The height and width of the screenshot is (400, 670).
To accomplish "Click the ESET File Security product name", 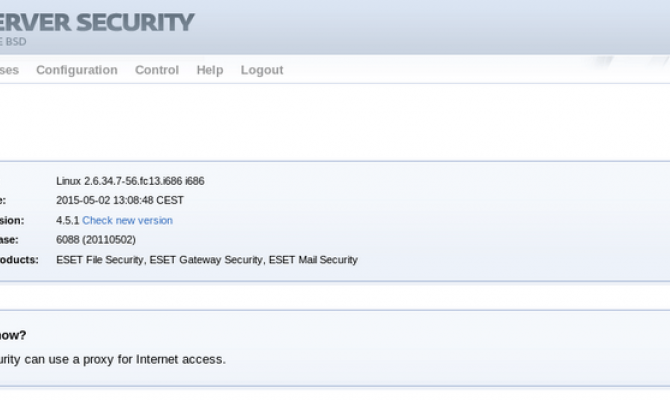I will (x=100, y=260).
